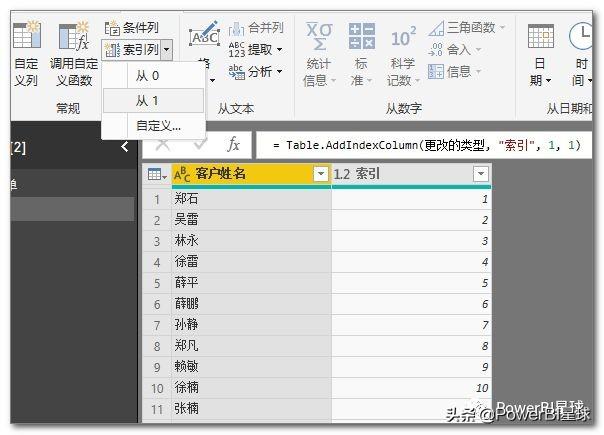Click the cell 张楠
Viewport: 604px width, 435px height.
point(251,409)
